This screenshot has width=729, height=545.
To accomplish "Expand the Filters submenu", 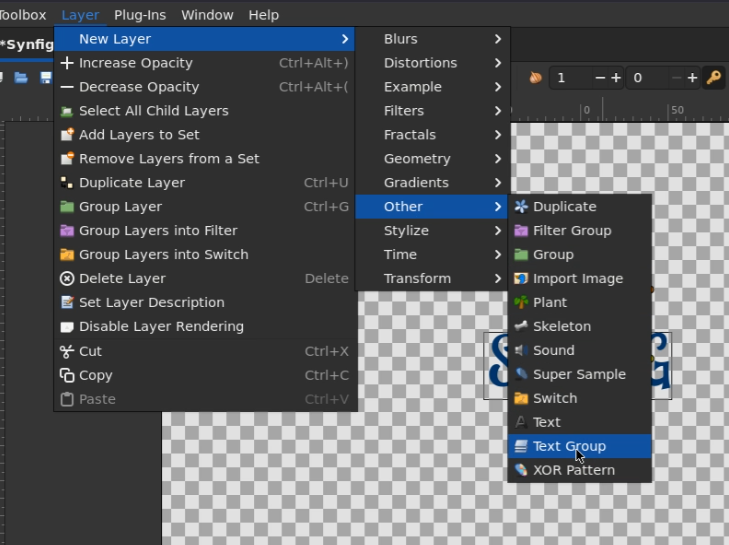I will (433, 111).
